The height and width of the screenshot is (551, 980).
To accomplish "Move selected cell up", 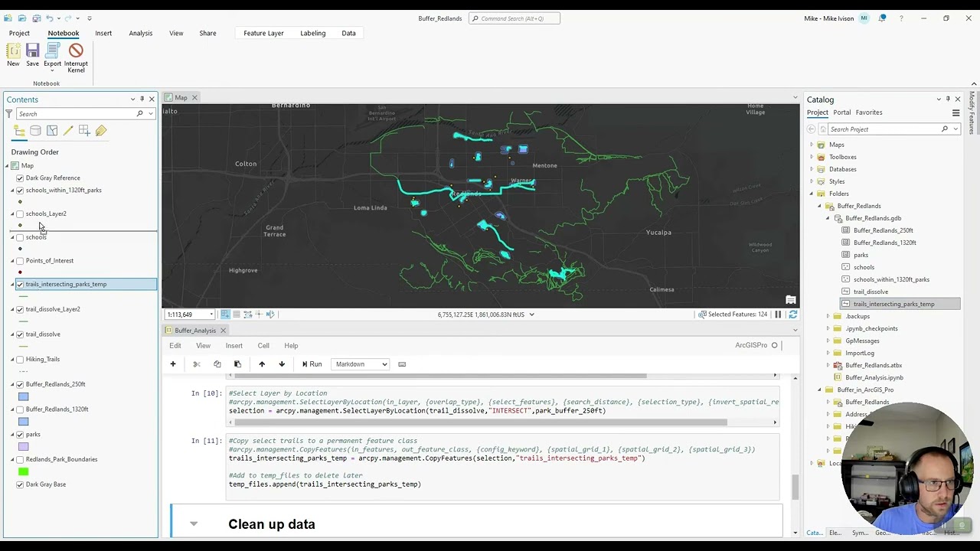I will (262, 364).
